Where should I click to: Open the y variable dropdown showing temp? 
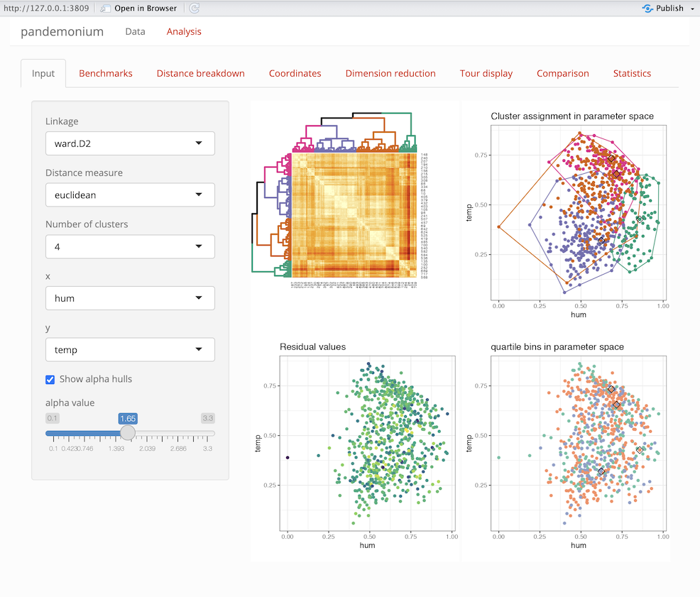pos(130,350)
